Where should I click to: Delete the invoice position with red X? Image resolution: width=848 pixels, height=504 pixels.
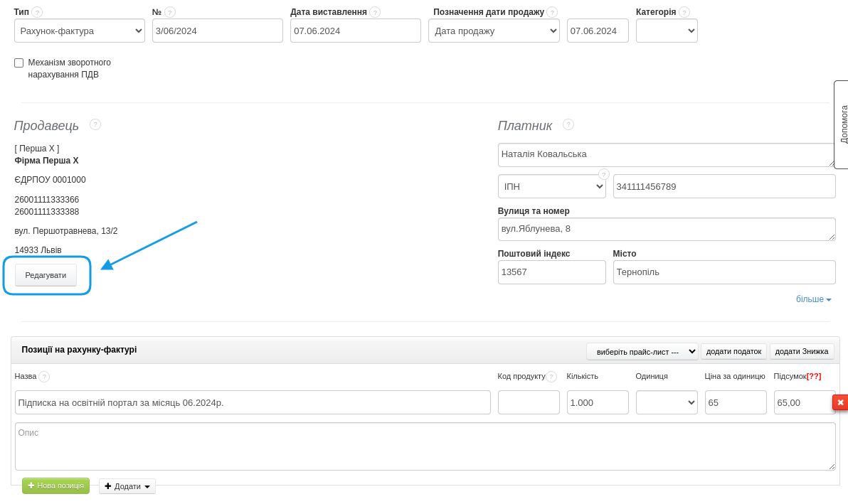(840, 402)
